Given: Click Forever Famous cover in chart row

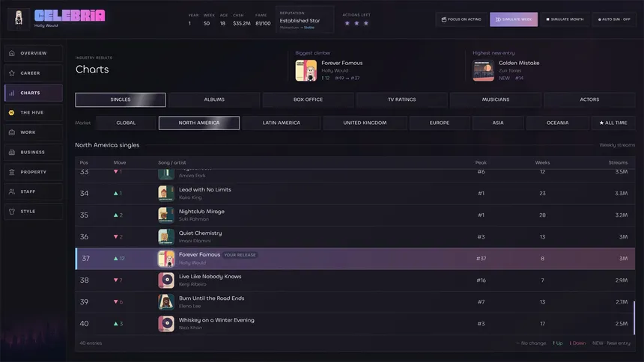Looking at the screenshot, I should click(166, 259).
